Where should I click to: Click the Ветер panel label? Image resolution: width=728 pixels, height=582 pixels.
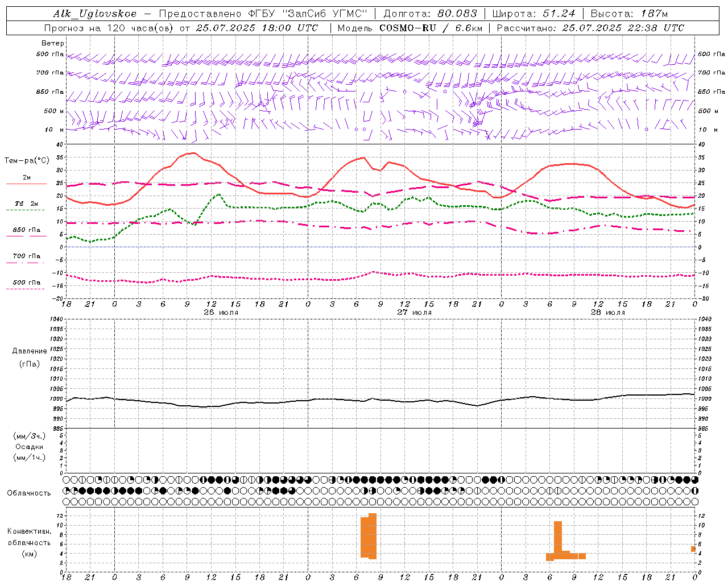coord(52,43)
